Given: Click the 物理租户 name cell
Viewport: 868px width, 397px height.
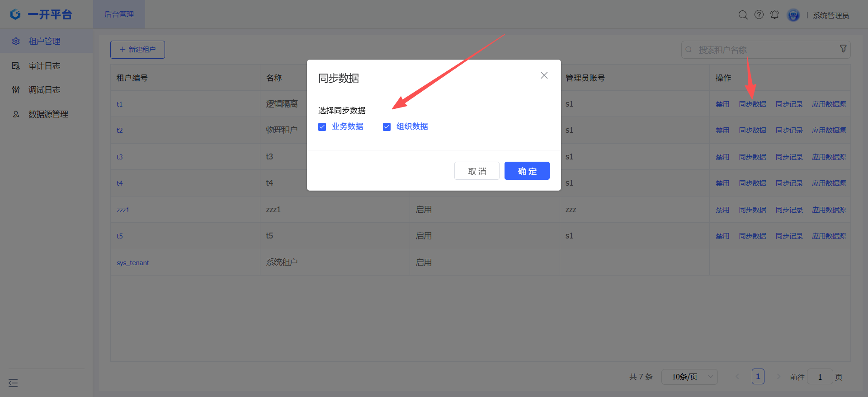Looking at the screenshot, I should 282,130.
